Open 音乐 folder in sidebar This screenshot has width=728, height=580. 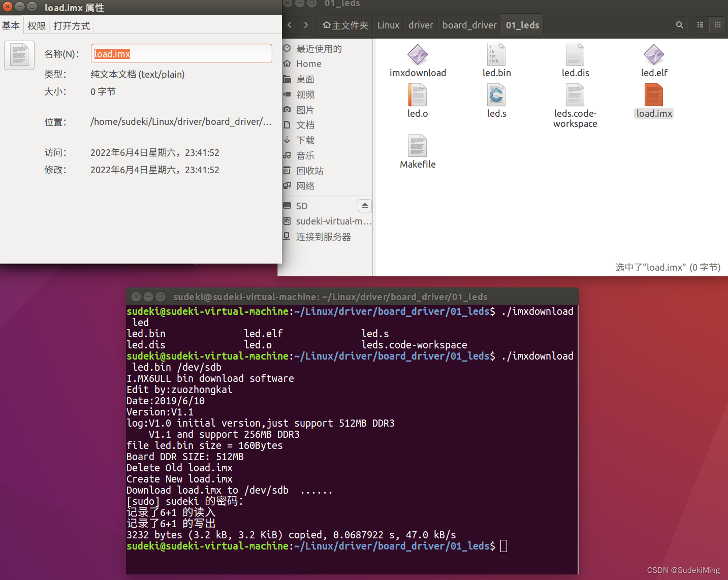coord(305,155)
